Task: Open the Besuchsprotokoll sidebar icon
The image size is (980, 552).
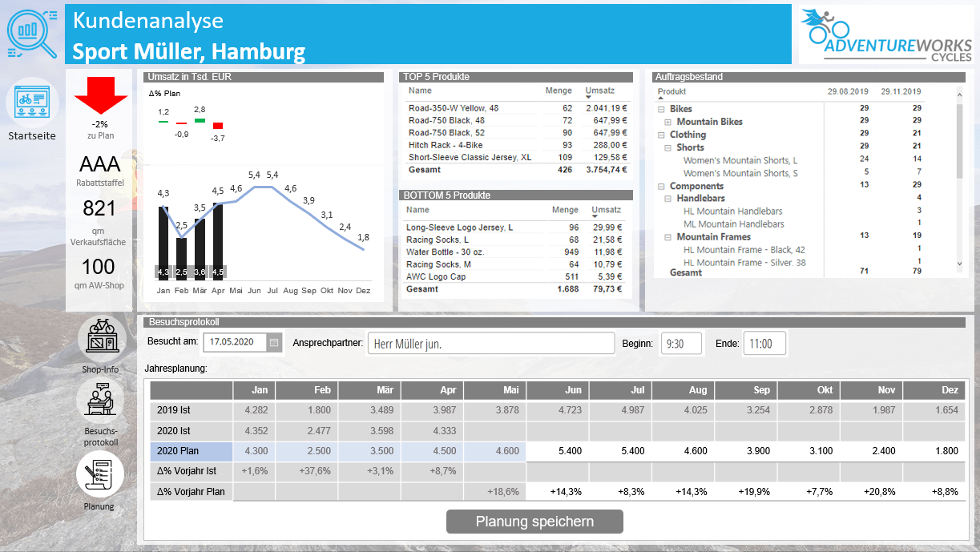Action: tap(100, 401)
